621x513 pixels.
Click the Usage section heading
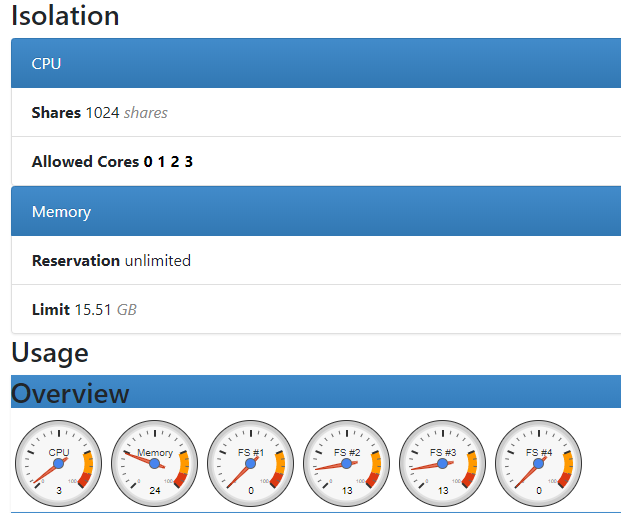click(x=49, y=353)
